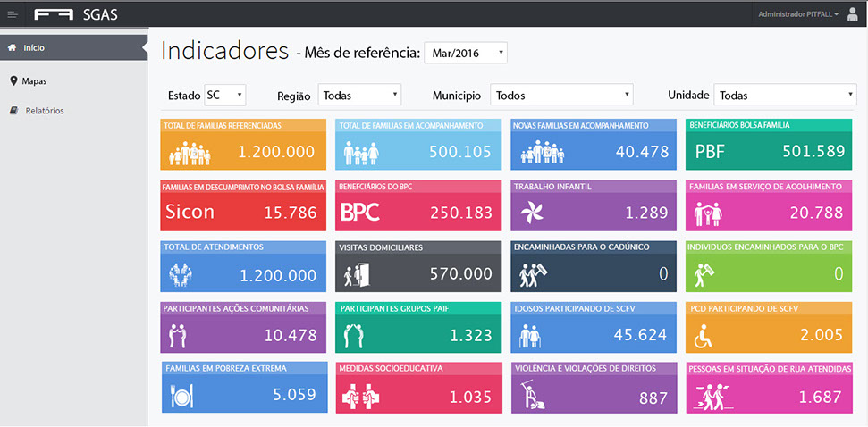
Task: Open the Municipio dropdown
Action: (561, 95)
